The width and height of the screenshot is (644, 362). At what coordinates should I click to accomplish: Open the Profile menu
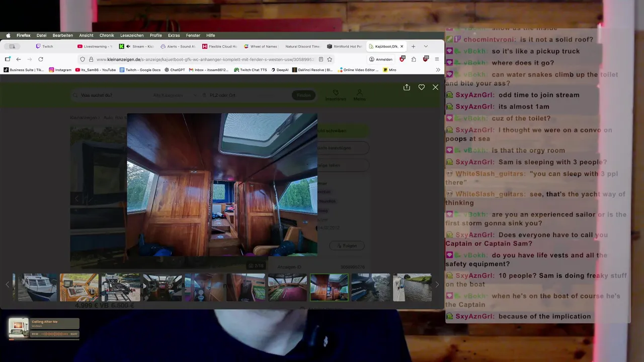coord(156,36)
